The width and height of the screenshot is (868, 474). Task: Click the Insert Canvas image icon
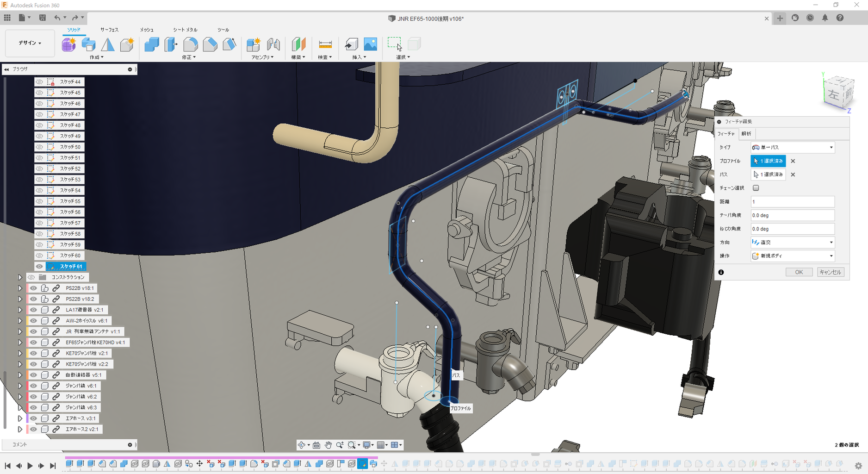tap(370, 44)
